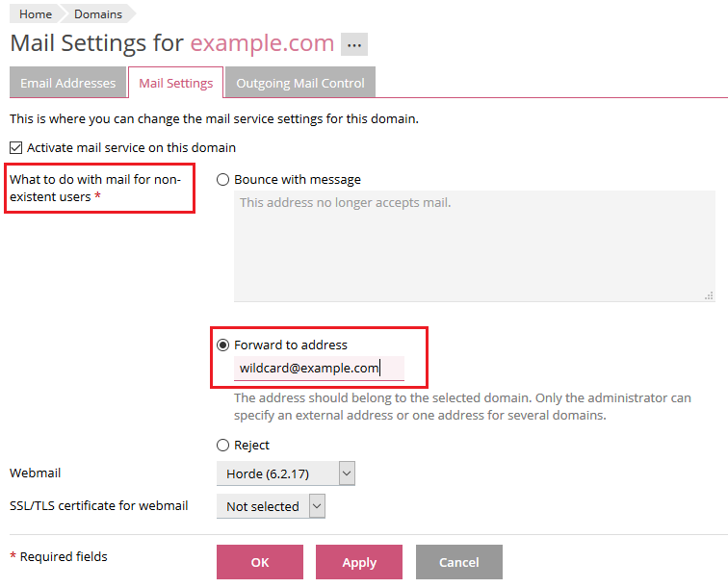The width and height of the screenshot is (728, 588).
Task: Navigate to Domains breadcrumb
Action: tap(98, 14)
